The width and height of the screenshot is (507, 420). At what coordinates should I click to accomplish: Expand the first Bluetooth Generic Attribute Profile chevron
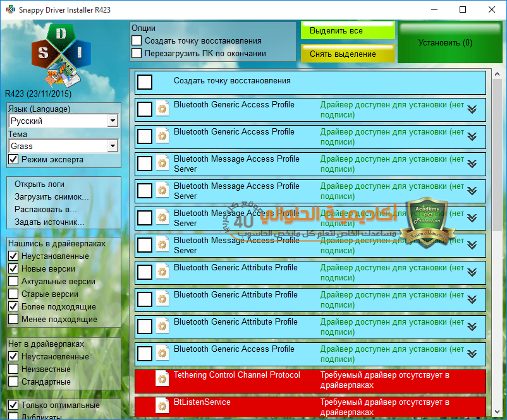tap(472, 272)
